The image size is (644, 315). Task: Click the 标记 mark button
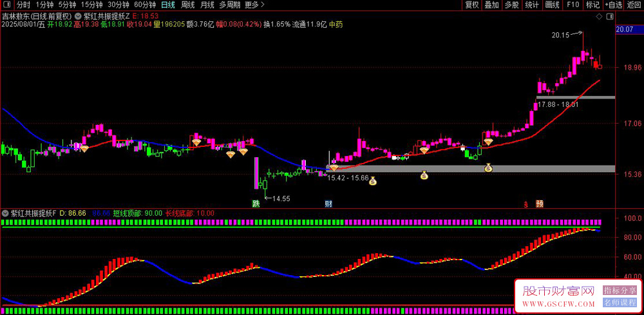click(x=592, y=5)
